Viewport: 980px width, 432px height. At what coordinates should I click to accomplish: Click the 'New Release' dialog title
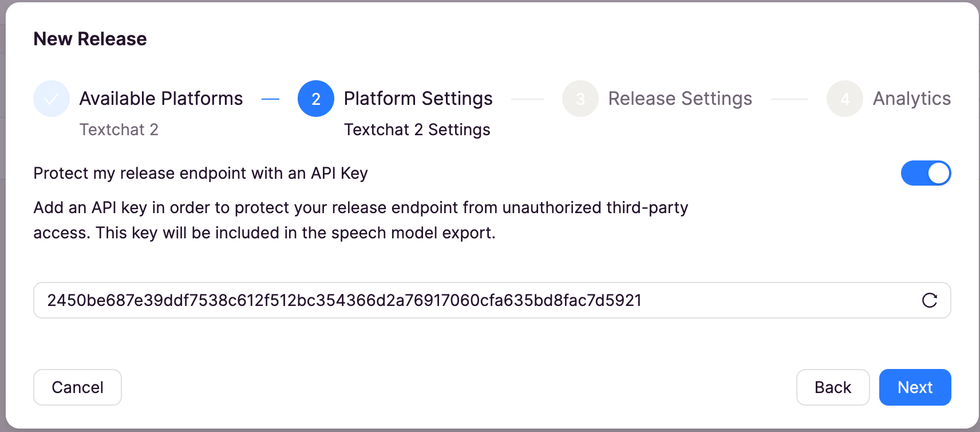tap(90, 39)
